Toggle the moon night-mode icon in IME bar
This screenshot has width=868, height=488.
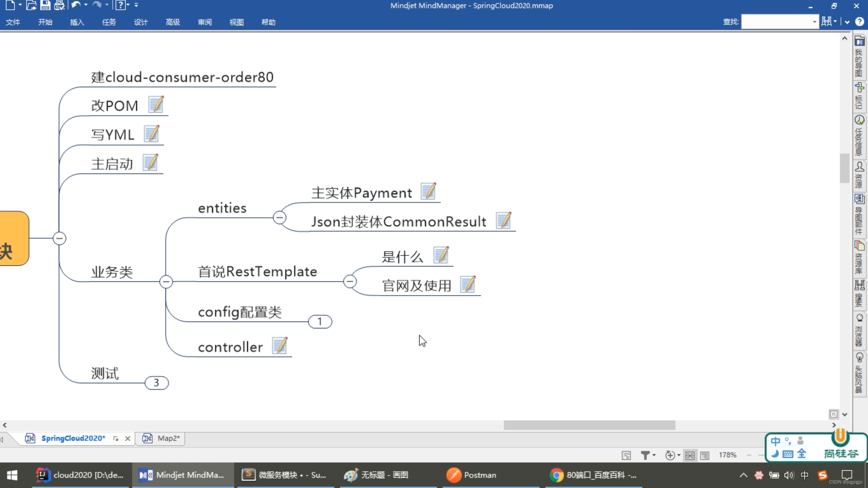click(775, 453)
